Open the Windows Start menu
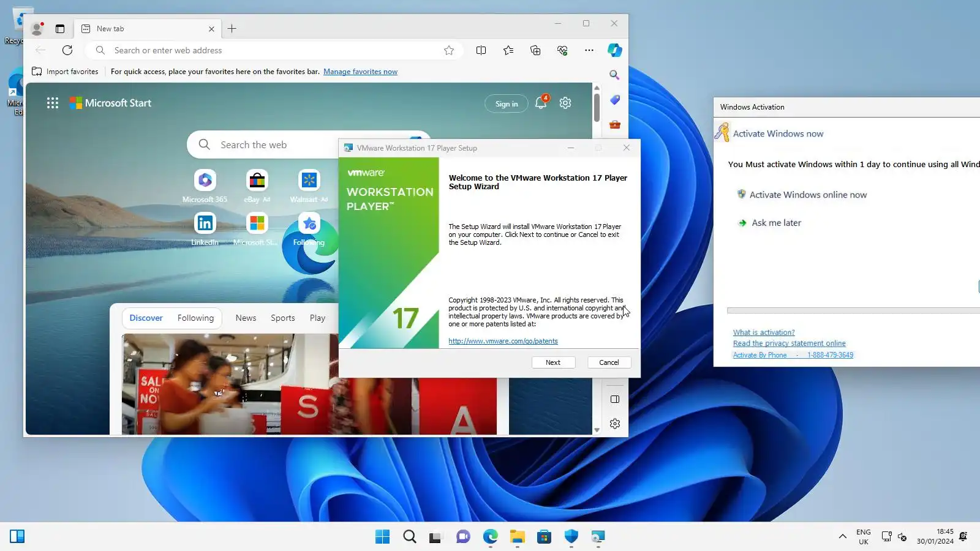This screenshot has height=551, width=980. (382, 537)
